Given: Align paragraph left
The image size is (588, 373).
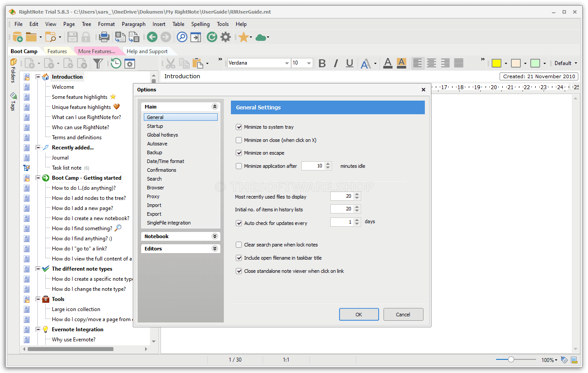Looking at the screenshot, I should [418, 63].
